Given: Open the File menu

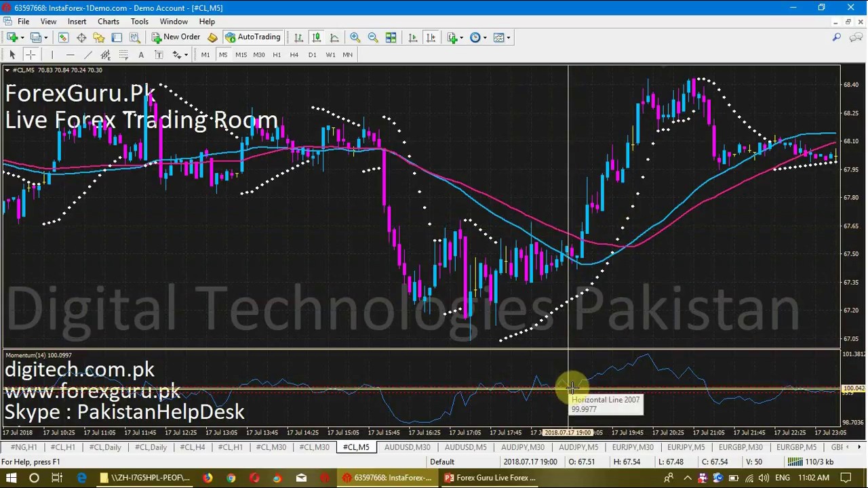Looking at the screenshot, I should 23,21.
